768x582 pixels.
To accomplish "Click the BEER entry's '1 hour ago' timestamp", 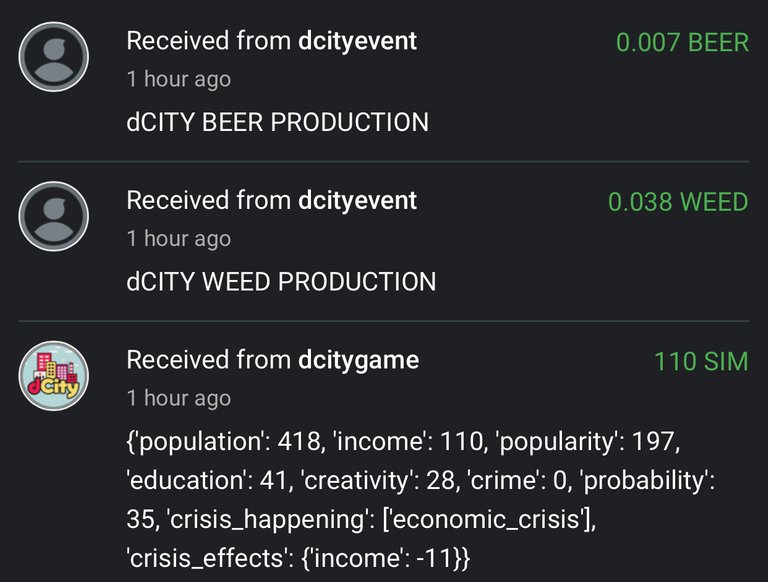I will [179, 79].
